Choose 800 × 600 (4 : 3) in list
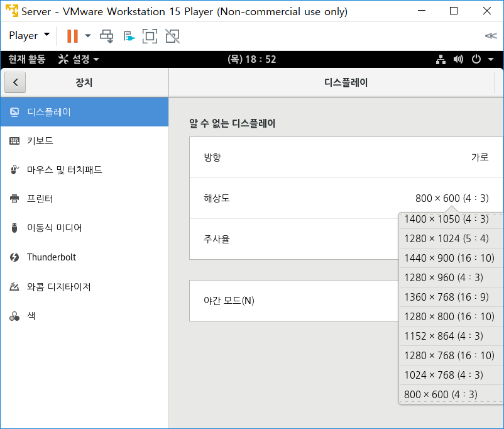Image resolution: width=504 pixels, height=429 pixels. [451, 394]
